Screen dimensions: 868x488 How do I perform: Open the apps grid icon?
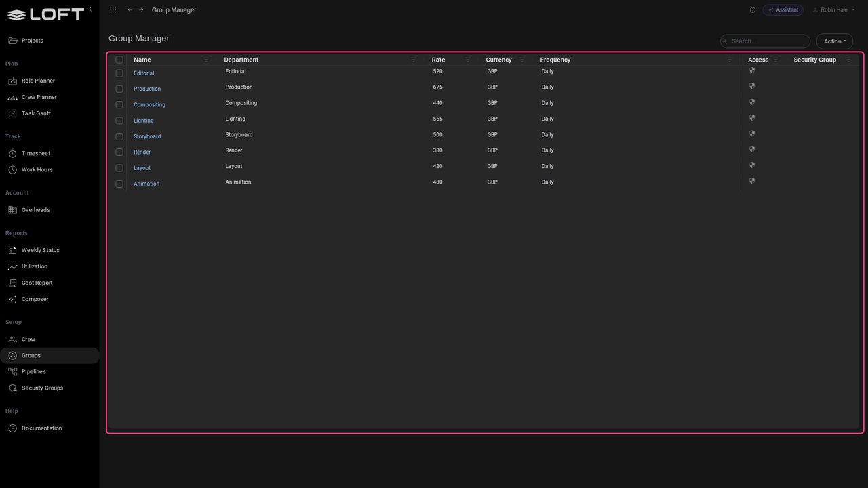pyautogui.click(x=113, y=10)
